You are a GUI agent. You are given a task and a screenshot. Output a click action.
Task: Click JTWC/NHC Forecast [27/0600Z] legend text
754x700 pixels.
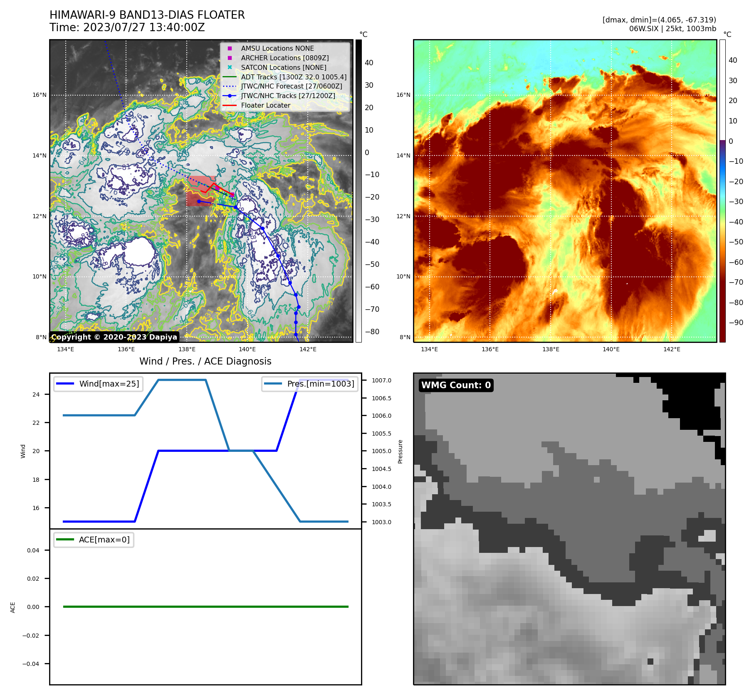[292, 86]
